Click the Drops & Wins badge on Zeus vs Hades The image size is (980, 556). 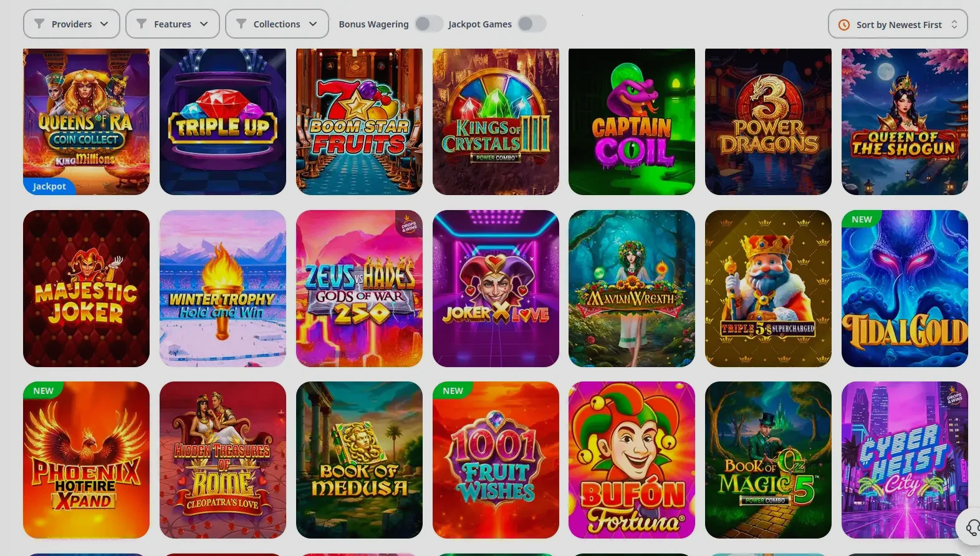(x=410, y=224)
